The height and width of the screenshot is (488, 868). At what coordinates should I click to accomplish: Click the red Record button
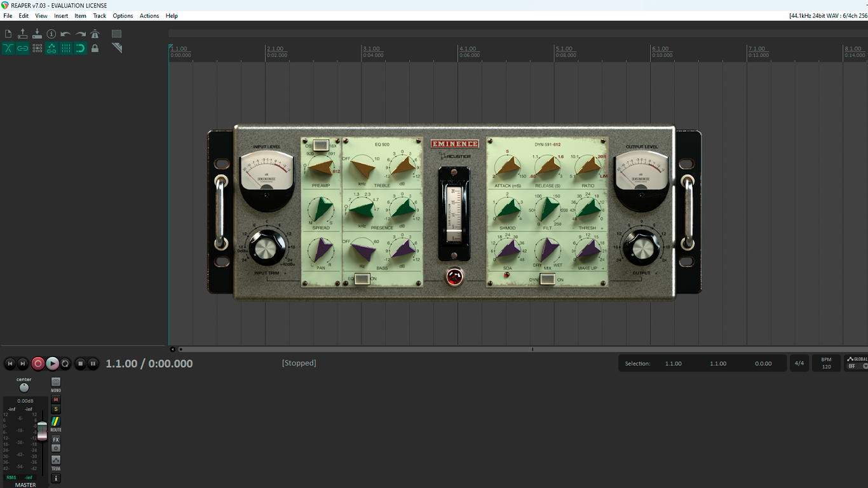(x=38, y=363)
